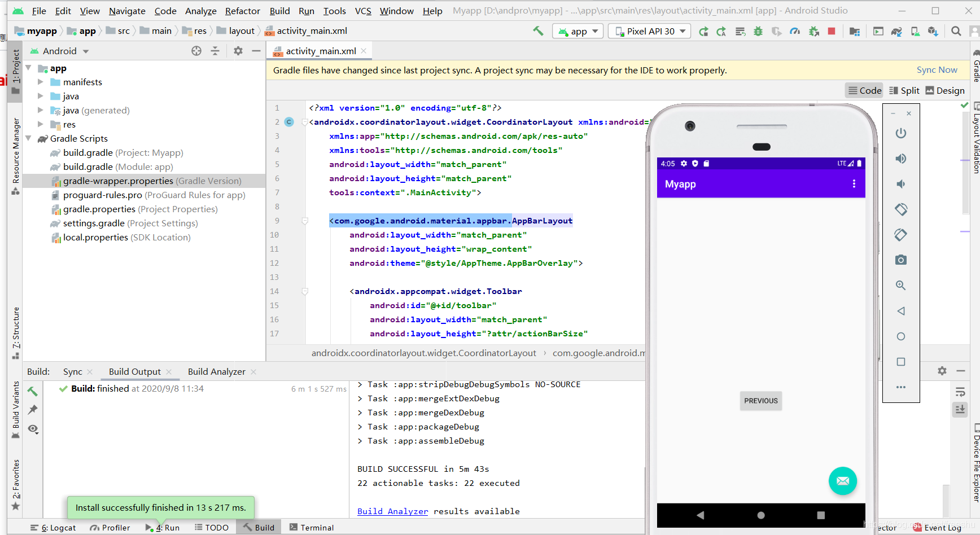The height and width of the screenshot is (535, 980).
Task: Stop the running app with red square
Action: (832, 32)
